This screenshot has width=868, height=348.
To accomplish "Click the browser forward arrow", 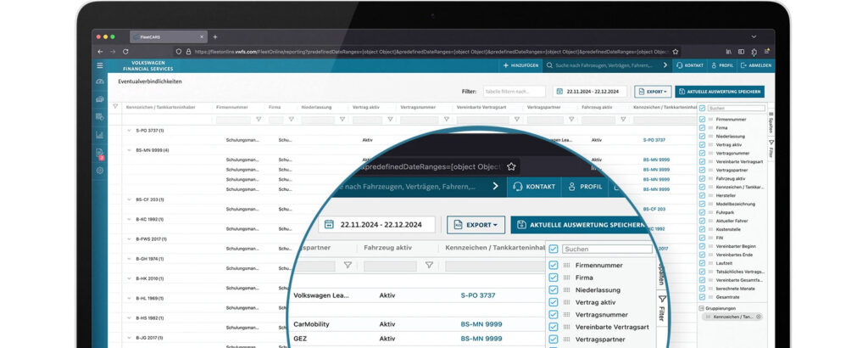I will pos(113,51).
